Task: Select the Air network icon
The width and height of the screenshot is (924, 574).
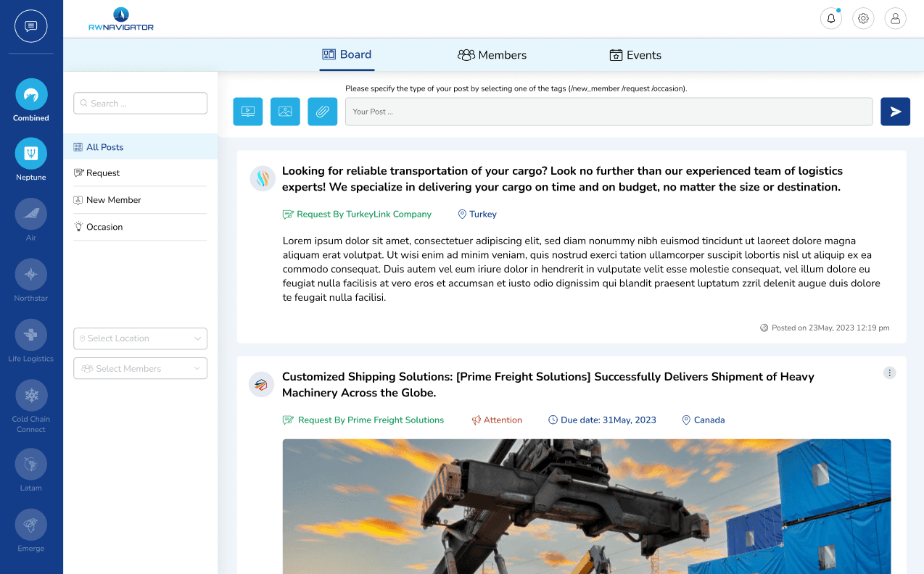Action: 31,214
